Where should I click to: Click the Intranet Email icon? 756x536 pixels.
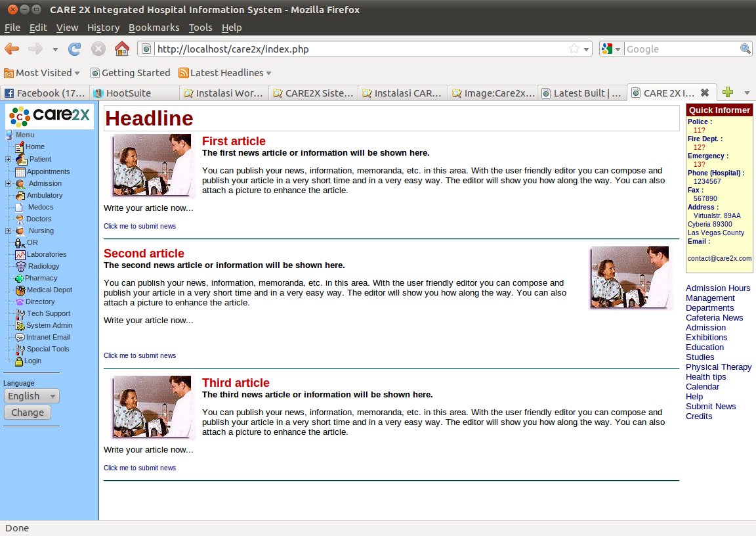(x=20, y=337)
